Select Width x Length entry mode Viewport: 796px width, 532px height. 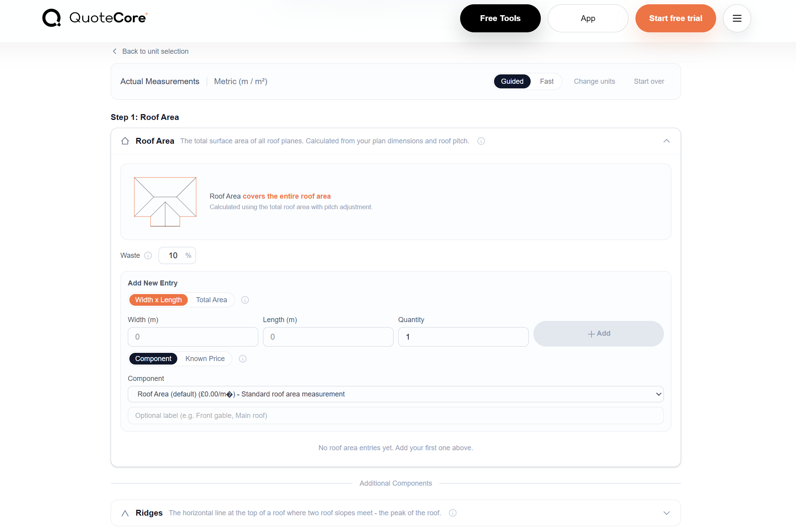(158, 300)
